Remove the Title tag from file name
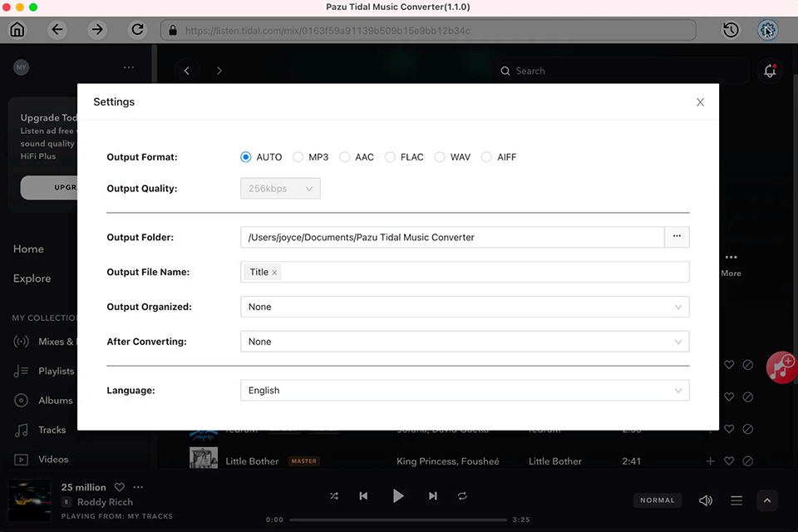The width and height of the screenshot is (798, 532). click(274, 273)
